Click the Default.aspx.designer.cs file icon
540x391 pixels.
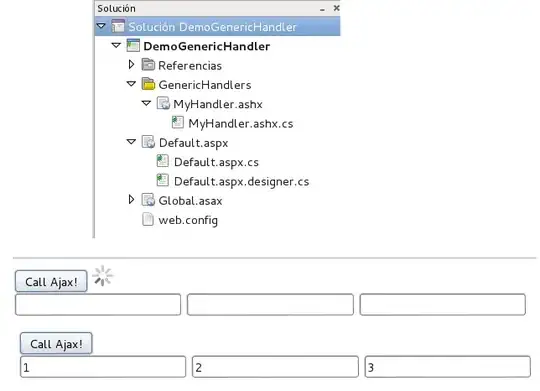point(163,181)
